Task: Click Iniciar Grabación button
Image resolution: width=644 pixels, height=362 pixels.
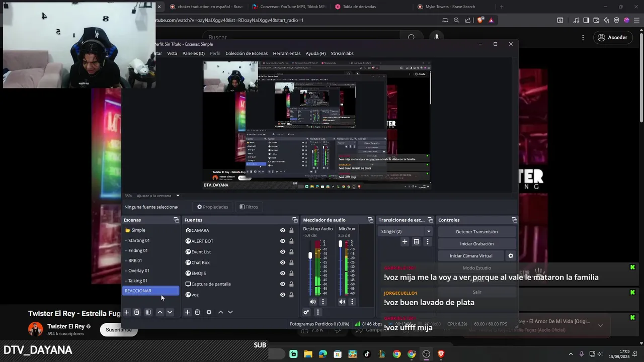Action: [476, 244]
